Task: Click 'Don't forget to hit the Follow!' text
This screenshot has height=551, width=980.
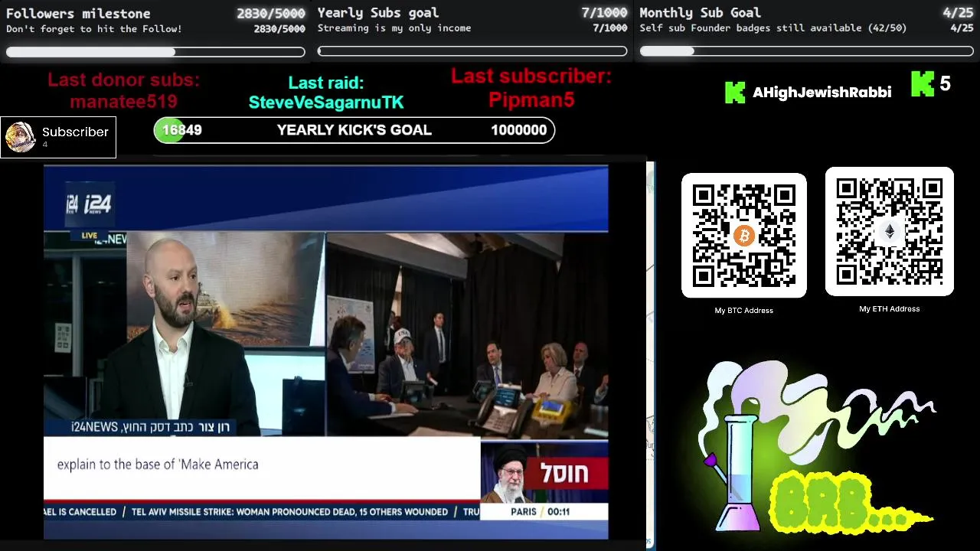Action: point(94,29)
